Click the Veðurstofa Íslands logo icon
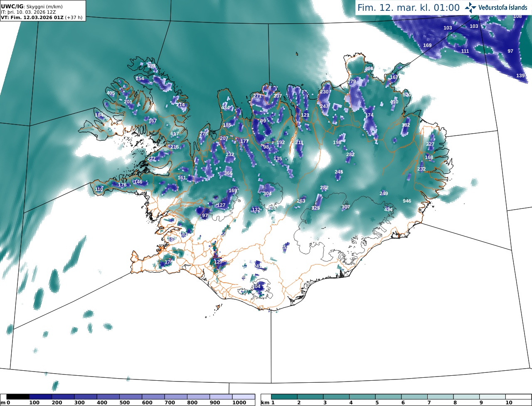Image resolution: width=532 pixels, height=406 pixels. pos(470,7)
